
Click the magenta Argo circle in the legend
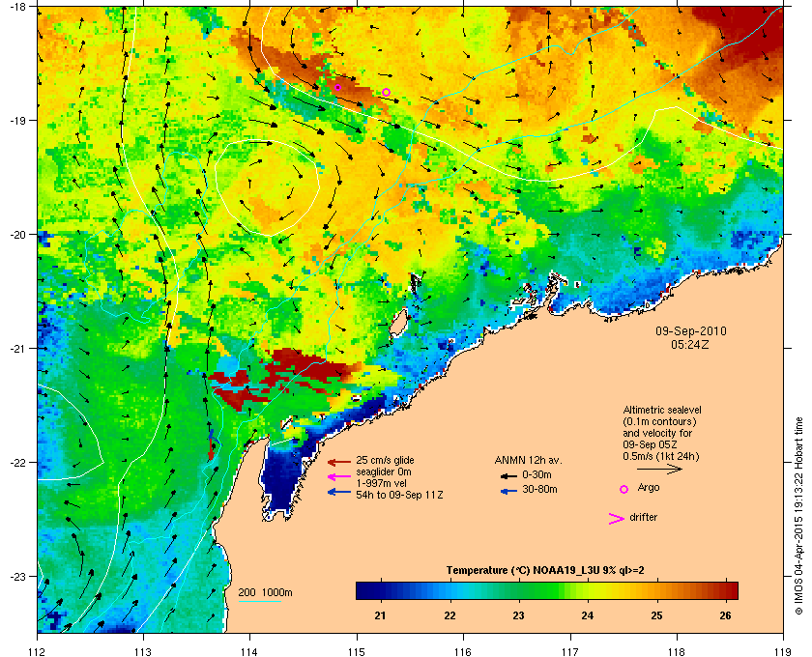(x=624, y=489)
